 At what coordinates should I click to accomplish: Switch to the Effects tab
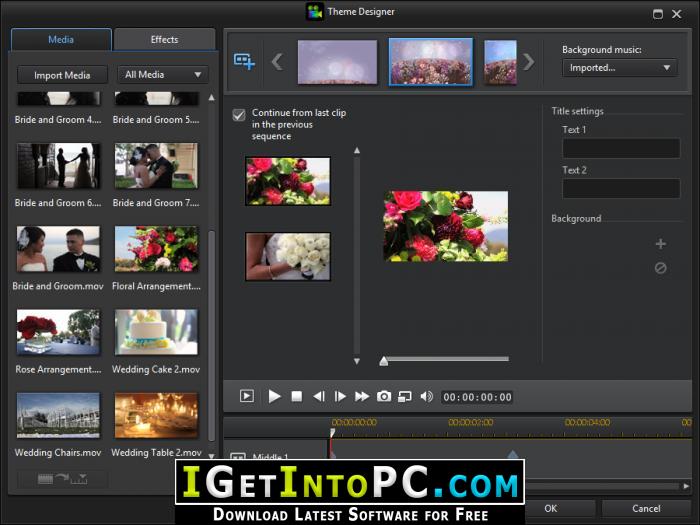tap(164, 39)
